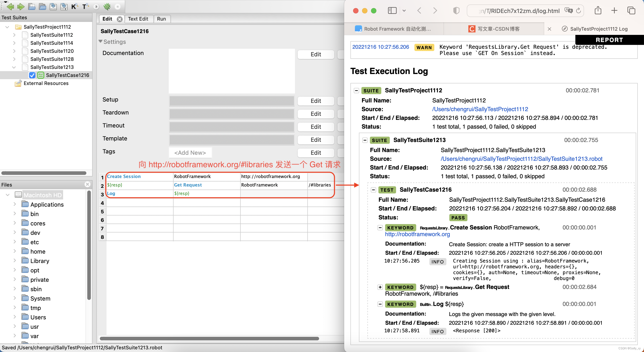Collapse the SallyTestProject1112 tree node
The height and width of the screenshot is (352, 644).
pyautogui.click(x=7, y=27)
